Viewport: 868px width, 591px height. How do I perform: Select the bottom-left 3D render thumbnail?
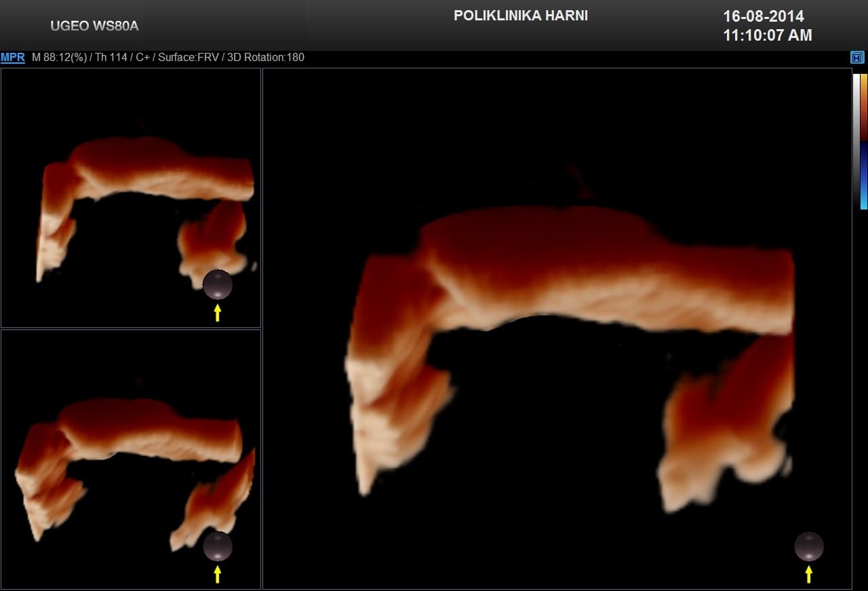point(131,459)
